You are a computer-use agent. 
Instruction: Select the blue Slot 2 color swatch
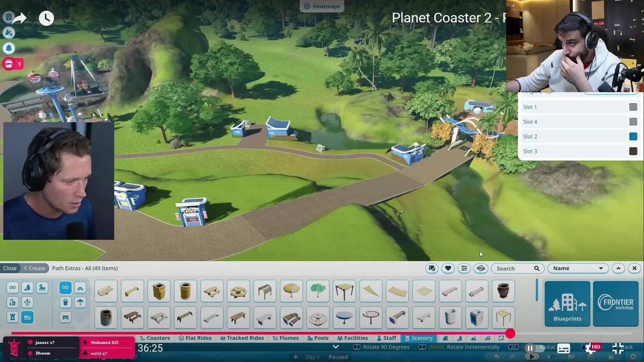(x=633, y=136)
